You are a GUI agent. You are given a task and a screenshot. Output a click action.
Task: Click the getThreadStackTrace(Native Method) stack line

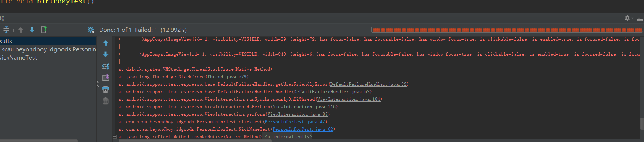(195, 69)
